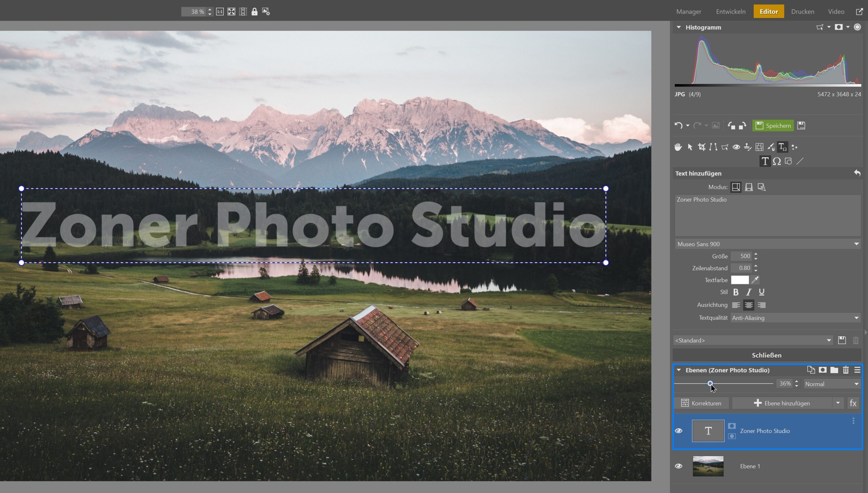Select the stars effects tool
868x493 pixels.
pos(794,147)
